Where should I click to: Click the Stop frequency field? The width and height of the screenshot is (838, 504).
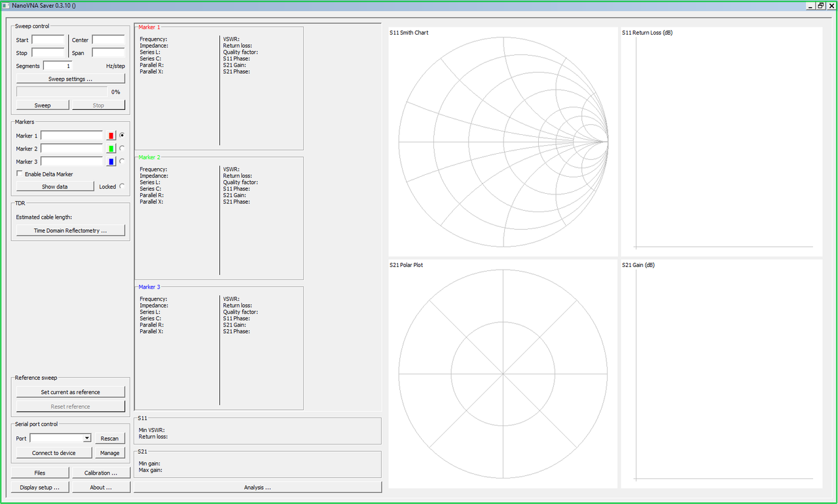click(x=48, y=53)
